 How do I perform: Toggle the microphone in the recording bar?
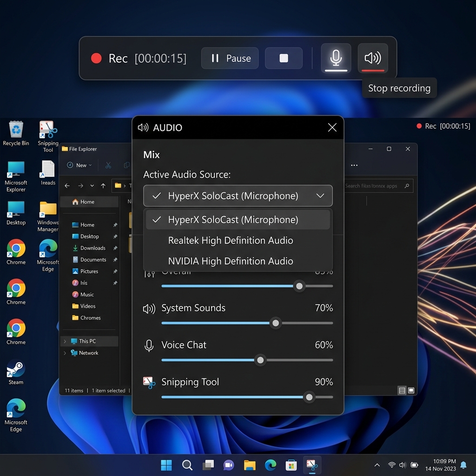tap(336, 58)
